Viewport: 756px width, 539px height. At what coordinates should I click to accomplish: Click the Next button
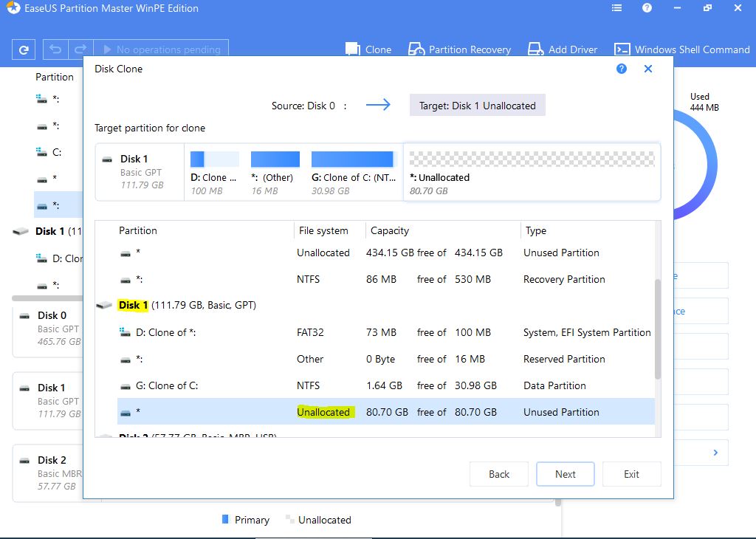[565, 474]
